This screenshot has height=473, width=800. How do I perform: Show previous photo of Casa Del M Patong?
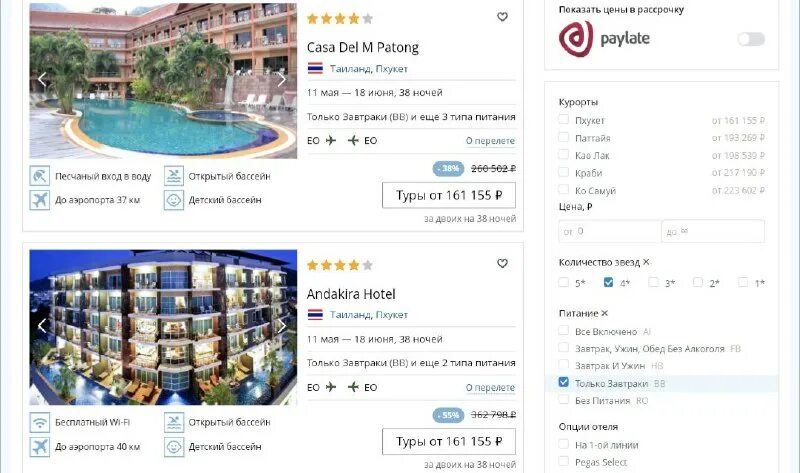(42, 79)
